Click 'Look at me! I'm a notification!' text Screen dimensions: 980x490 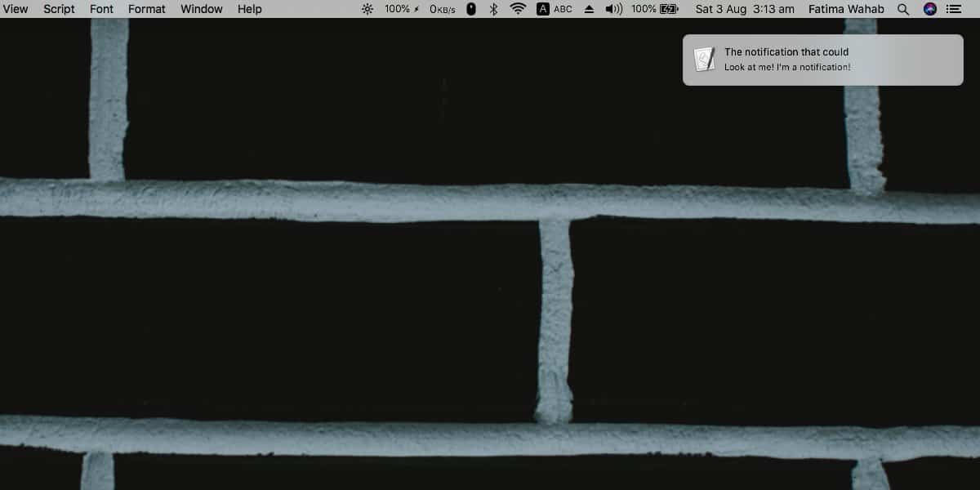(x=787, y=67)
